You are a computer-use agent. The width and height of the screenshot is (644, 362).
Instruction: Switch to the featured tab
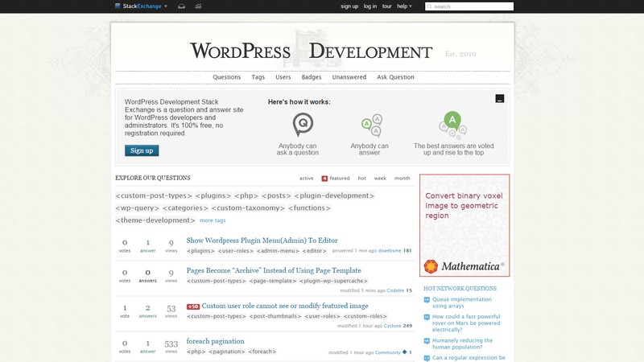pos(336,178)
